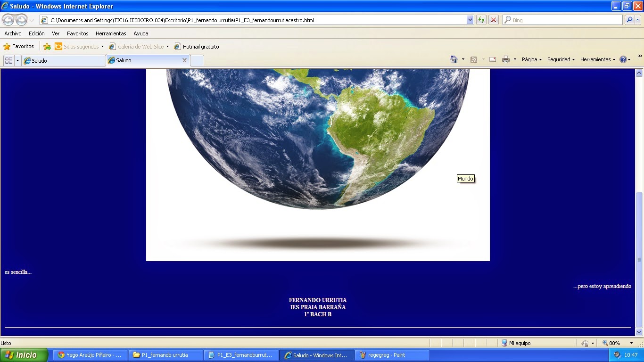
Task: Click the system tray icon beside the clock
Action: click(x=617, y=355)
